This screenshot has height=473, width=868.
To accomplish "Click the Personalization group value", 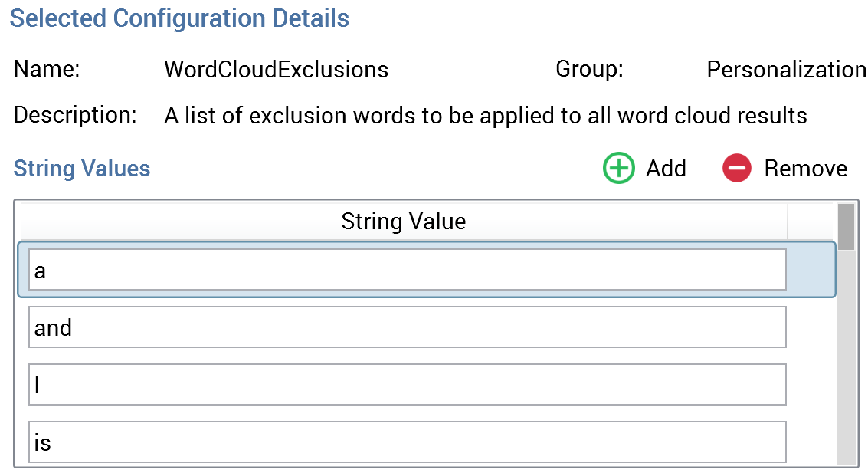I will 786,70.
